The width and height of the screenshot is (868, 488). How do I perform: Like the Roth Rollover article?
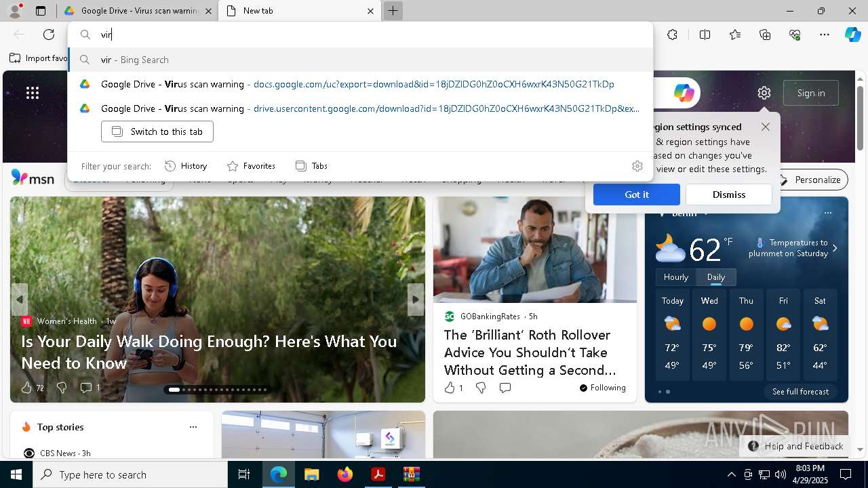tap(454, 388)
